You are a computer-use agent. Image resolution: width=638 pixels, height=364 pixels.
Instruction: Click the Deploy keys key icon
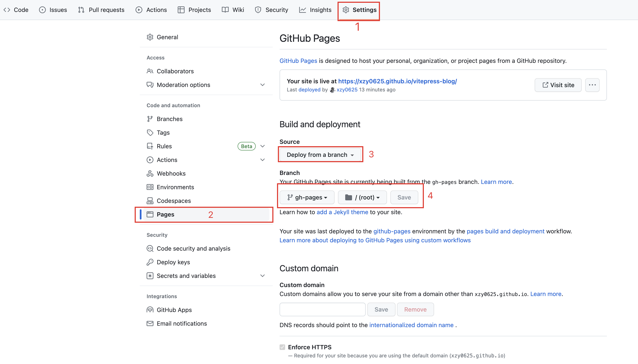point(150,262)
